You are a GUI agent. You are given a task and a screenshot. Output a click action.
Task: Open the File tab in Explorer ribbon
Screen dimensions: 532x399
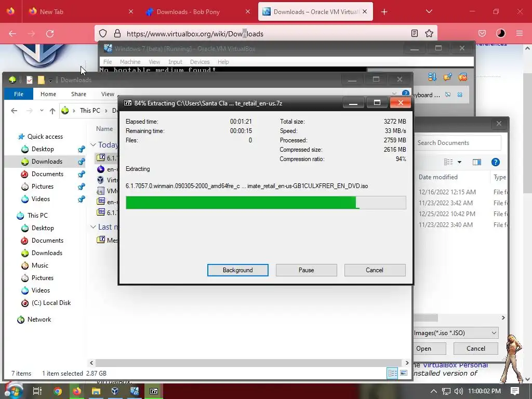(19, 94)
